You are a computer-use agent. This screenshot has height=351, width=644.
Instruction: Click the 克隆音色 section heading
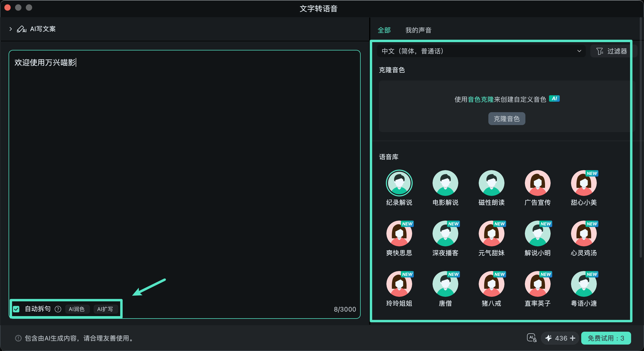tap(392, 70)
